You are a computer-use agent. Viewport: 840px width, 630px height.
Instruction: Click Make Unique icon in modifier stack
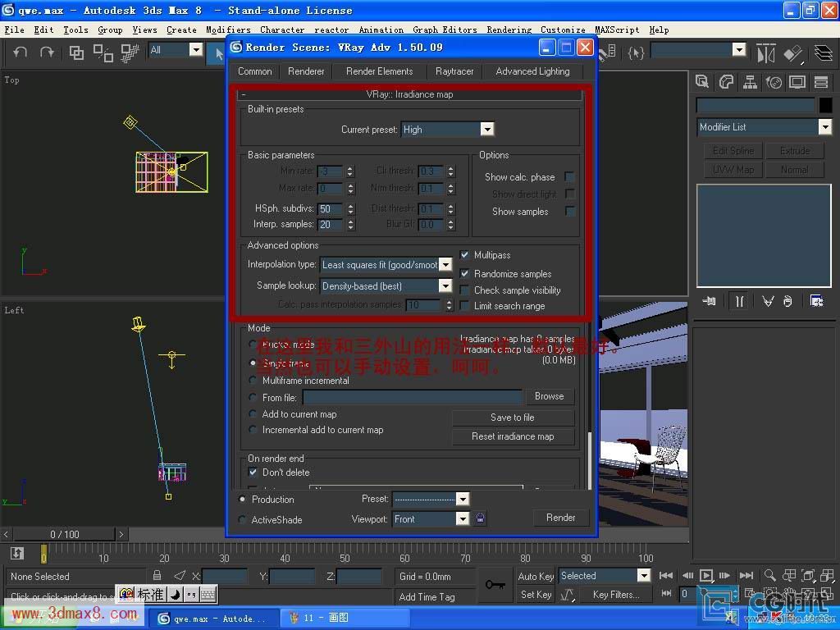click(x=768, y=301)
